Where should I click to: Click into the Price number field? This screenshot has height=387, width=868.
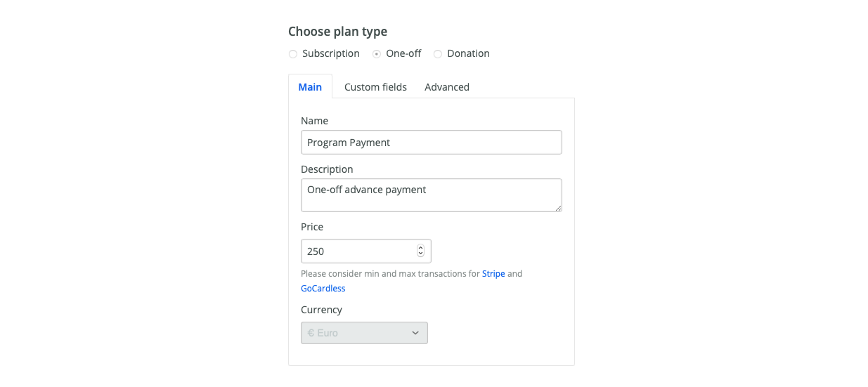(357, 251)
